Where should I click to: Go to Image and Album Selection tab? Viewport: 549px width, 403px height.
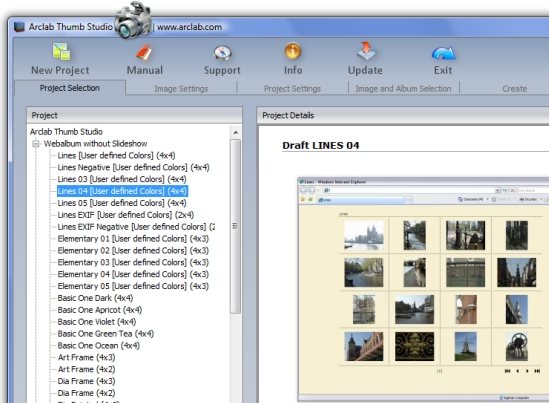tap(403, 89)
